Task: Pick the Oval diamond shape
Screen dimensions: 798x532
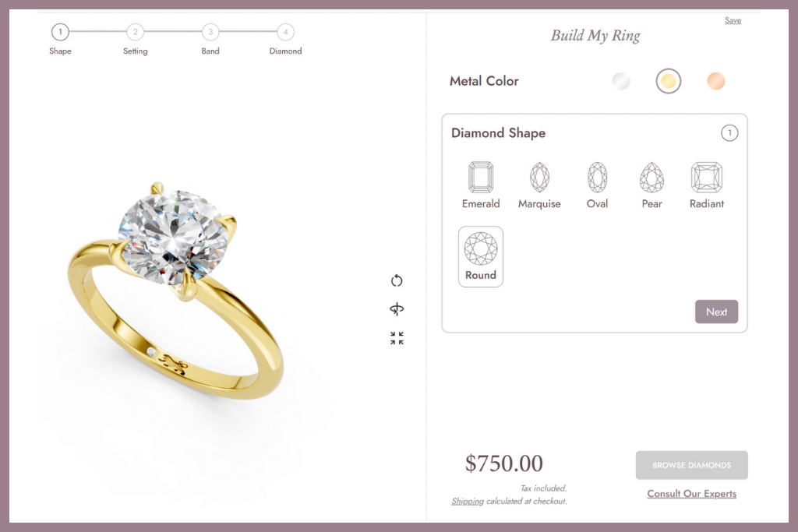Action: tap(597, 177)
